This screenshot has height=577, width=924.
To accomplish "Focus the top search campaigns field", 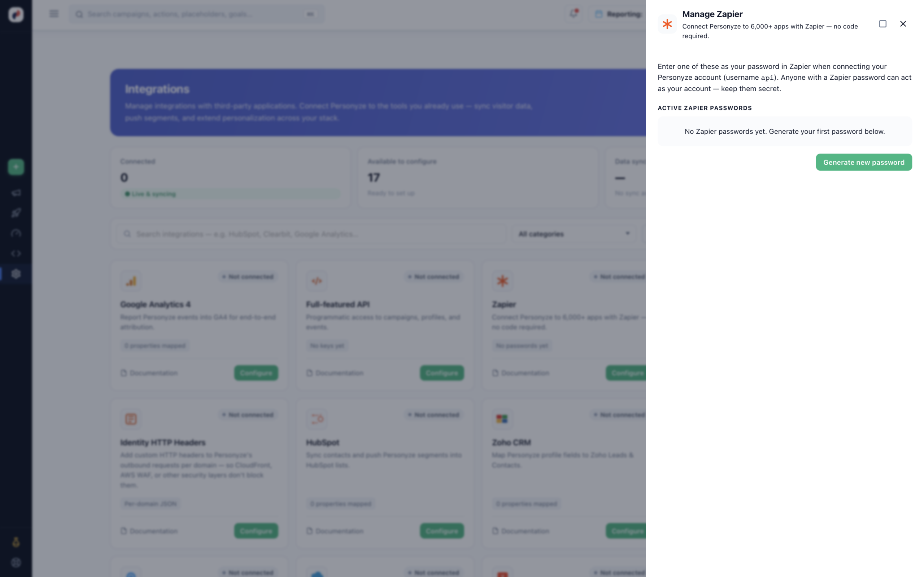I will point(196,14).
